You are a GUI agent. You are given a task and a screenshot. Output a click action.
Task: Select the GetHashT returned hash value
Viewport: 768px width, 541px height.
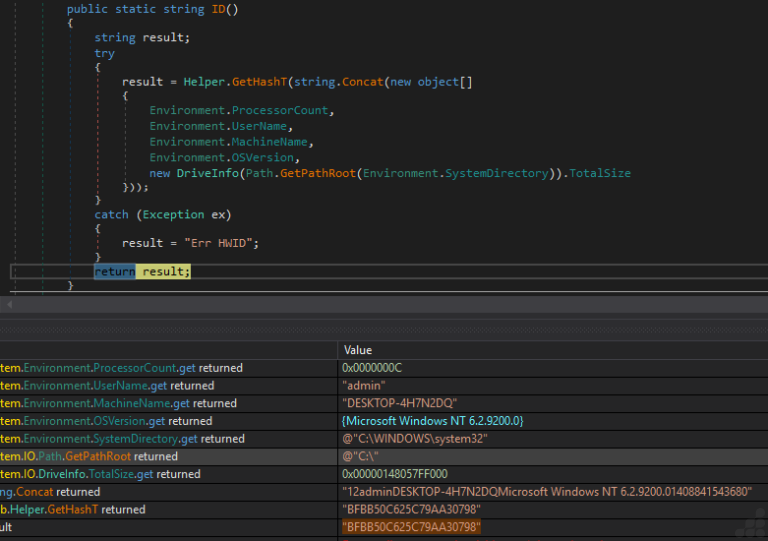pyautogui.click(x=411, y=509)
